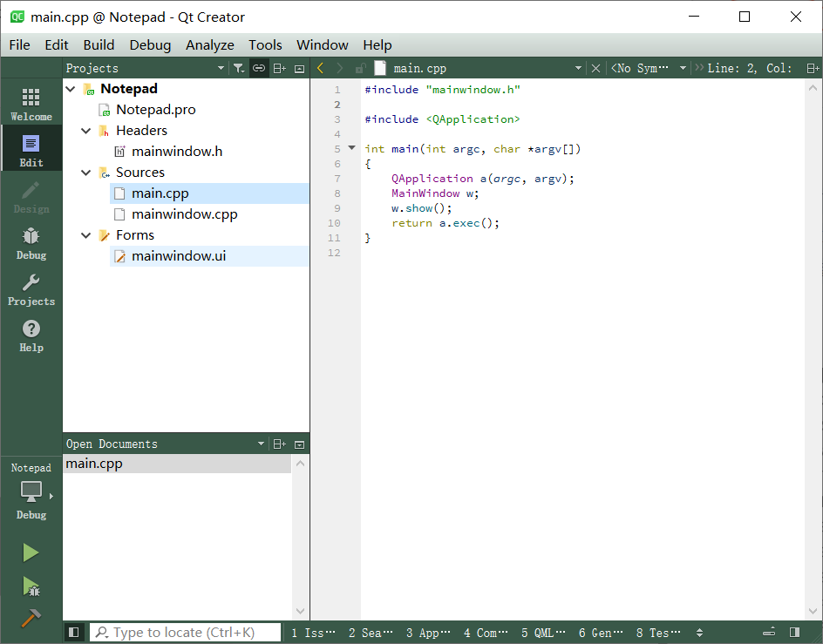Toggle synchronize with editor link icon
This screenshot has width=823, height=644.
point(259,68)
